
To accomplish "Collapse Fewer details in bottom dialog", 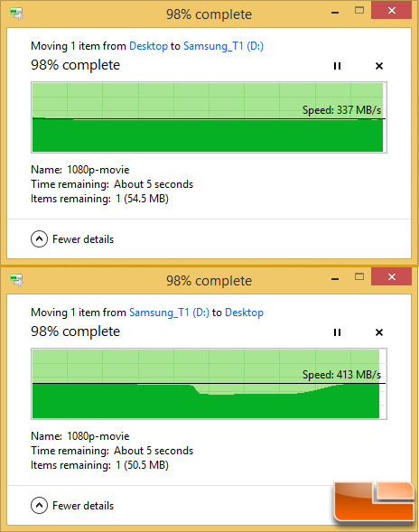I will tap(72, 506).
